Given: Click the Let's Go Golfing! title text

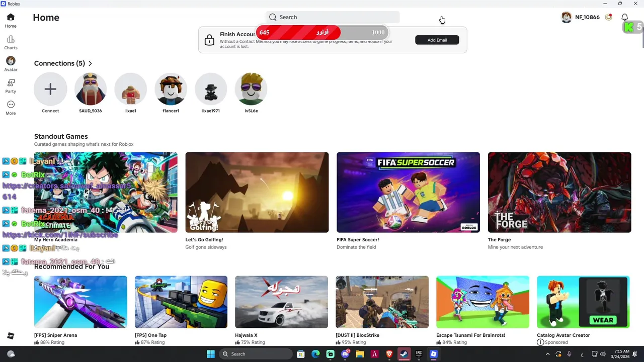Looking at the screenshot, I should (204, 240).
